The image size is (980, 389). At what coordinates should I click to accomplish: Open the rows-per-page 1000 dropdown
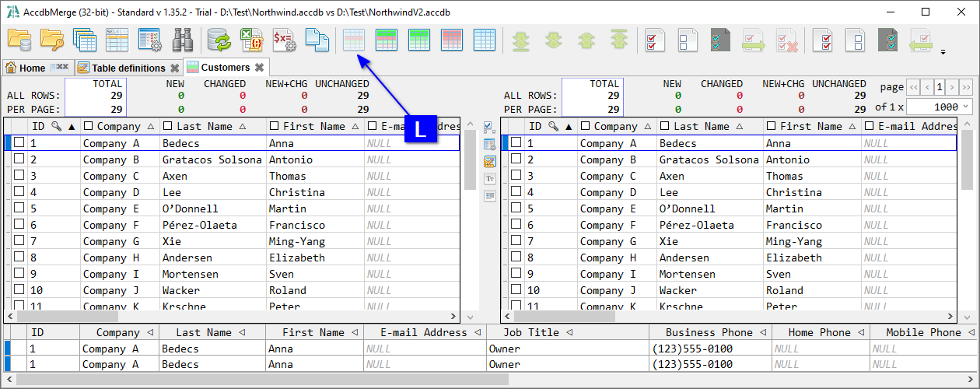[966, 107]
